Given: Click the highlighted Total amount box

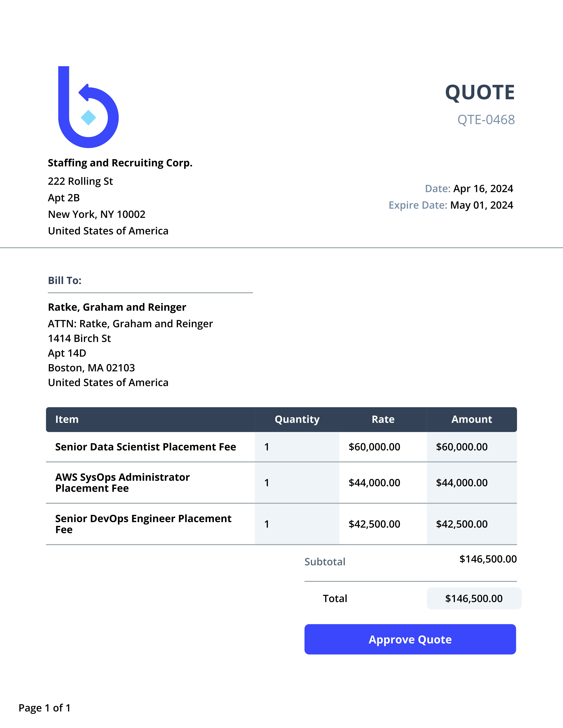Looking at the screenshot, I should [474, 599].
